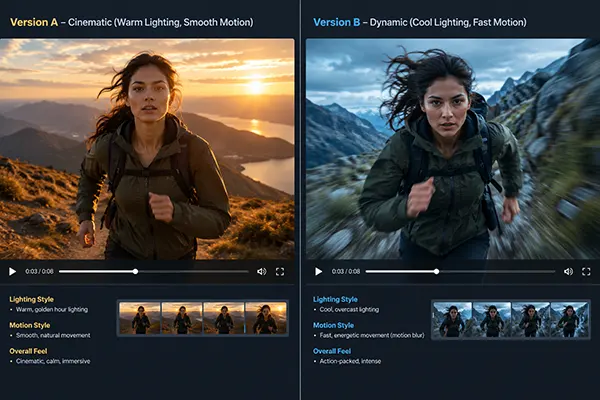The image size is (600, 400).
Task: Click 'Warm, golden hour lighting' text
Action: pos(52,309)
